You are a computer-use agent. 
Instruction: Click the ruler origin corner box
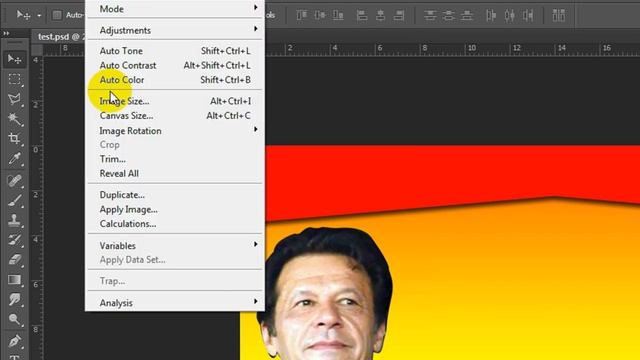[37, 50]
